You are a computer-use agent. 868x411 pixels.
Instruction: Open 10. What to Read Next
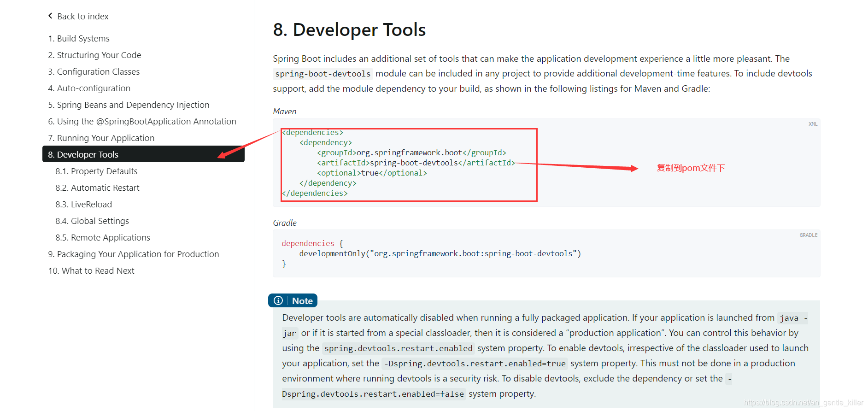pos(91,270)
